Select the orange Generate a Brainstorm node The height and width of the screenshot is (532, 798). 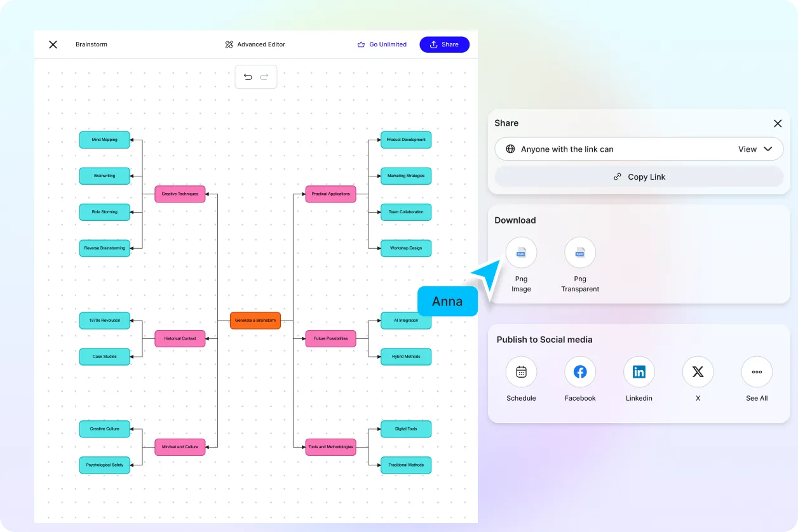pos(255,321)
